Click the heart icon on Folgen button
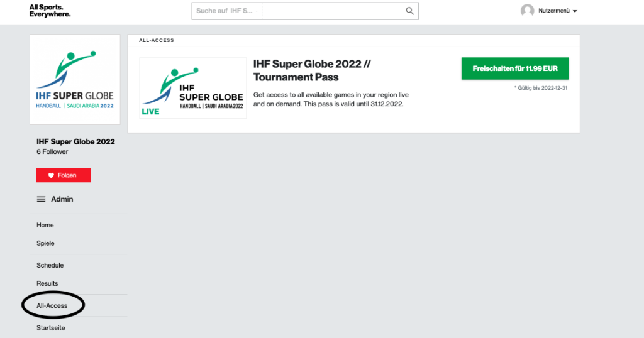This screenshot has height=338, width=644. pyautogui.click(x=51, y=175)
